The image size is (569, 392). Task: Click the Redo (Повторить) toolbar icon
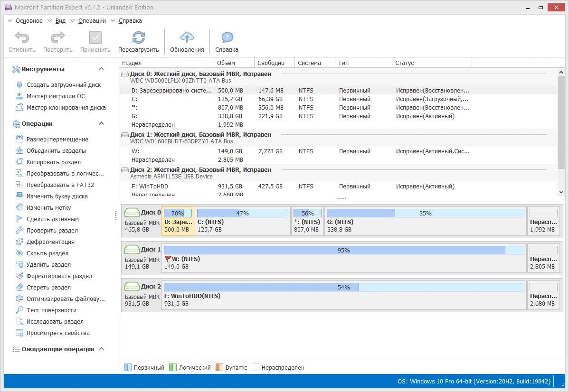57,37
